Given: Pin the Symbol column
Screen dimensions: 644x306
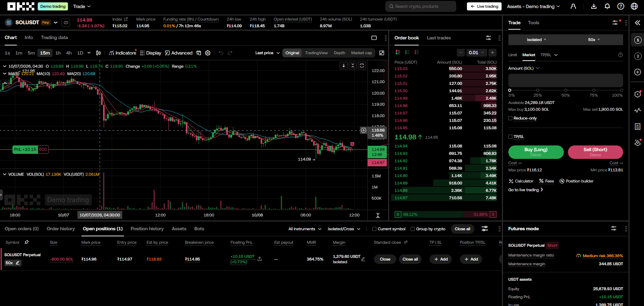Looking at the screenshot, I should pos(27,242).
